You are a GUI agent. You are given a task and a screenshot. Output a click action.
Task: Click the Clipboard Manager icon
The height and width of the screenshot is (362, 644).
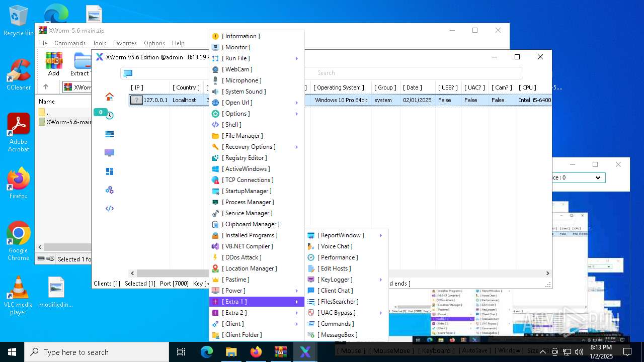[215, 224]
